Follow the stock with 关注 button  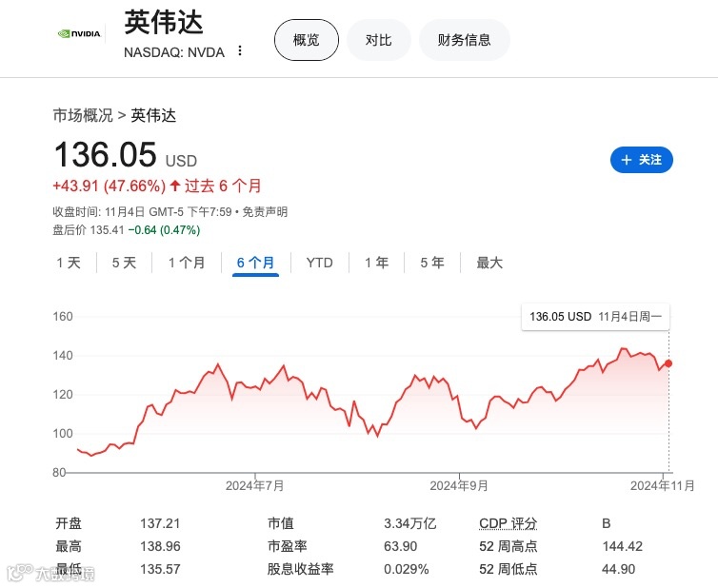pyautogui.click(x=642, y=160)
